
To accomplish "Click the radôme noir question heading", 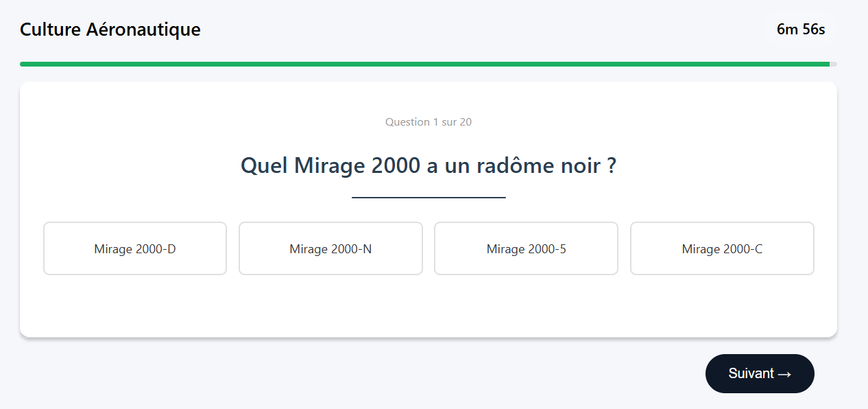I will [x=429, y=166].
